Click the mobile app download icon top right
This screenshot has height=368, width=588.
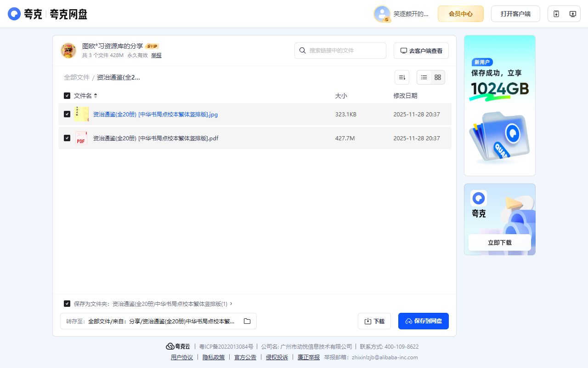point(555,14)
